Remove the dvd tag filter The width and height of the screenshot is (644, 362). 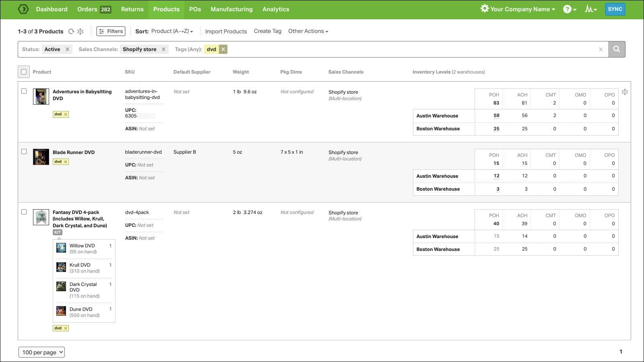[x=223, y=49]
